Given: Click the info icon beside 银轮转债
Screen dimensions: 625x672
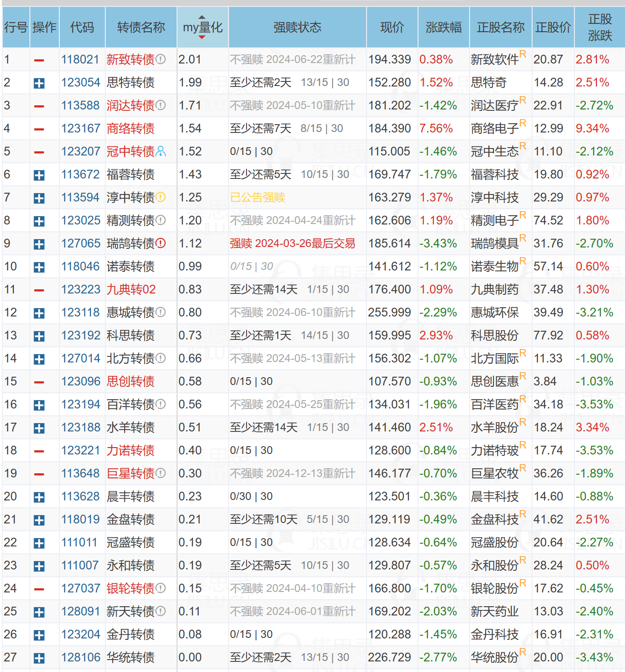Looking at the screenshot, I should tap(161, 588).
